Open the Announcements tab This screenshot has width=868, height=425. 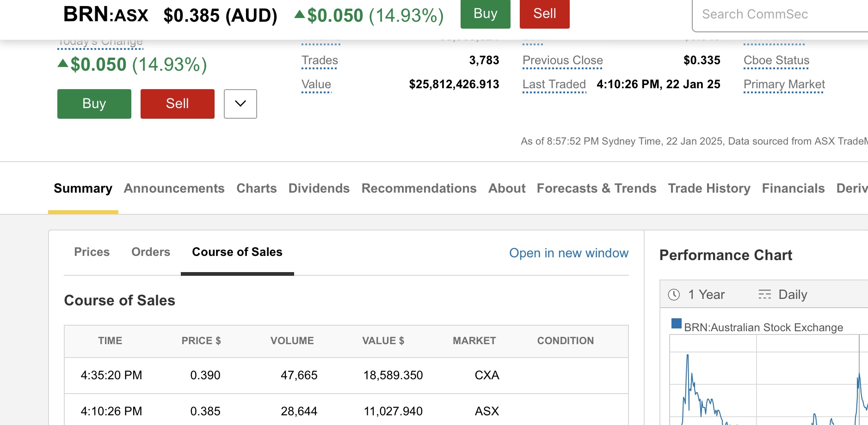174,188
